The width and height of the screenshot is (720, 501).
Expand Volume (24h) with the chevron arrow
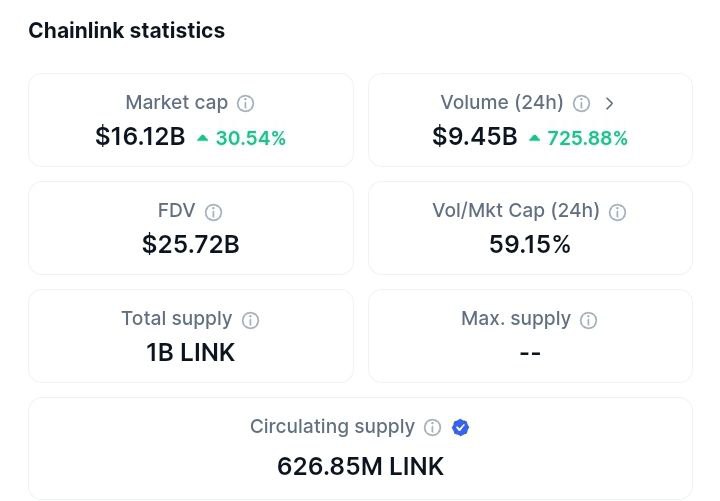610,103
